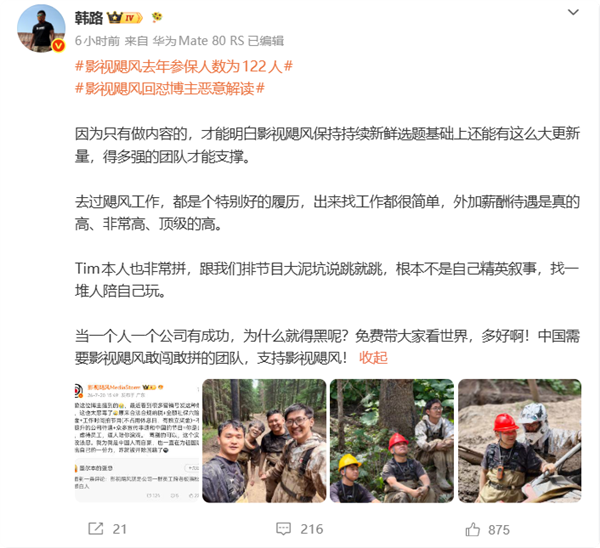Open the mud pit photo with shovel

(520, 440)
